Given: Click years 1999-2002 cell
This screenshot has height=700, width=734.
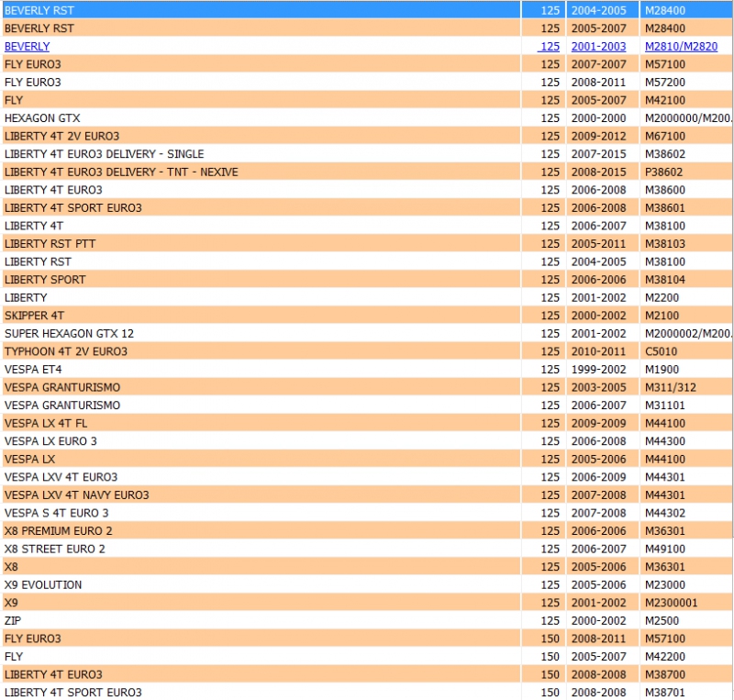Looking at the screenshot, I should [x=603, y=370].
